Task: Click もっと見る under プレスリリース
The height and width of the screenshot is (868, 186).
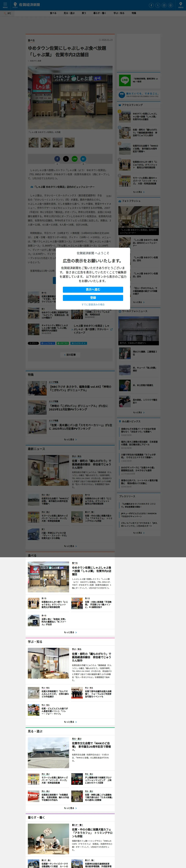Action: tap(139, 533)
